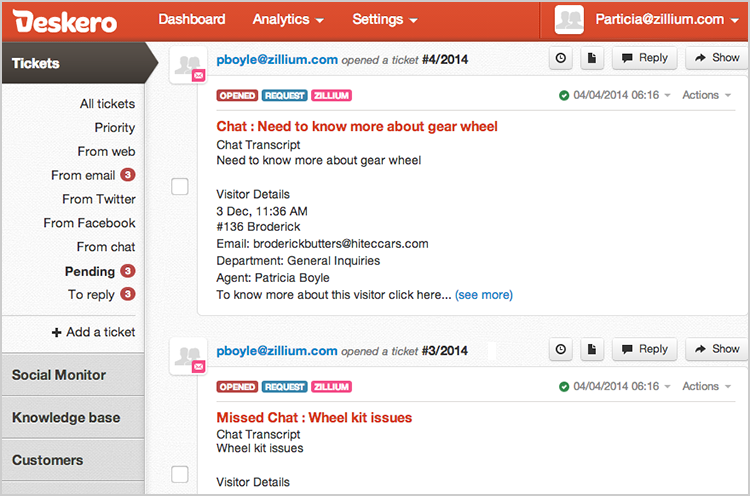This screenshot has width=750, height=496.
Task: Expand the date dropdown on ticket #3/2014
Action: click(667, 386)
